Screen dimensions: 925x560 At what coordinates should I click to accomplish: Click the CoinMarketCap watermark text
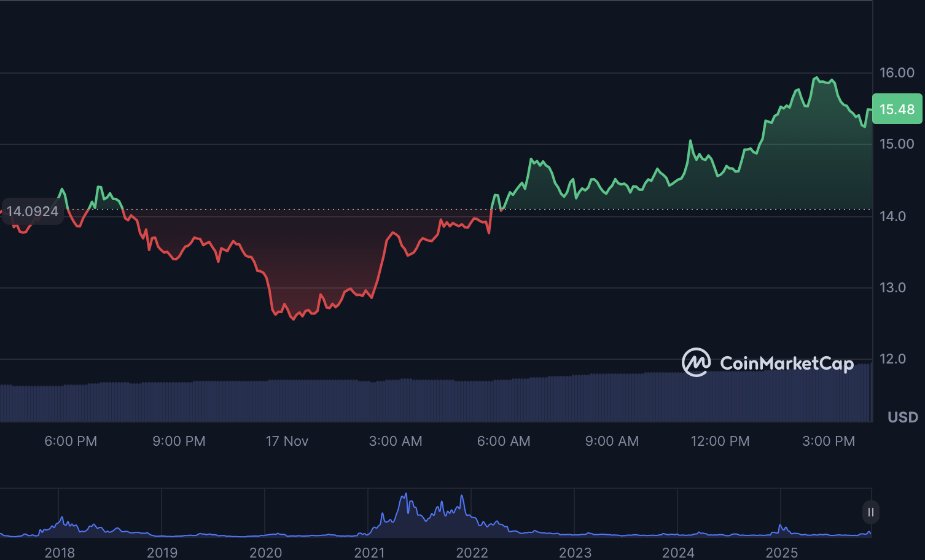pos(786,364)
